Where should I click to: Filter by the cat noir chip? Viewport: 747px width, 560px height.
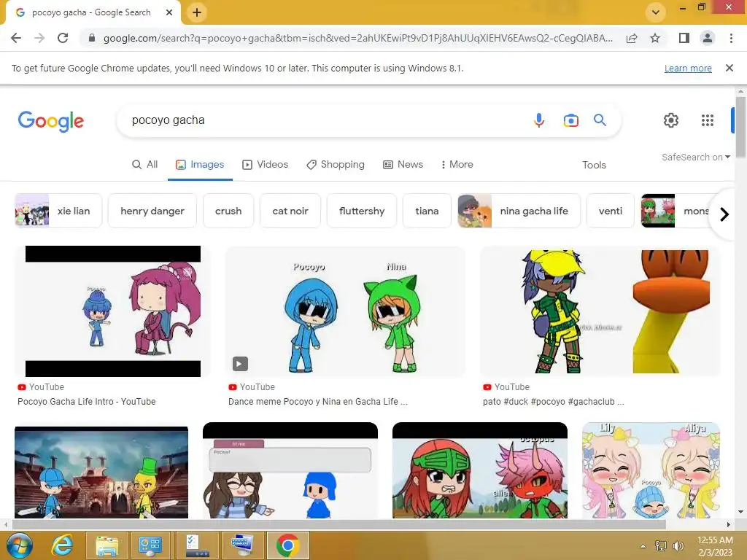(x=290, y=211)
